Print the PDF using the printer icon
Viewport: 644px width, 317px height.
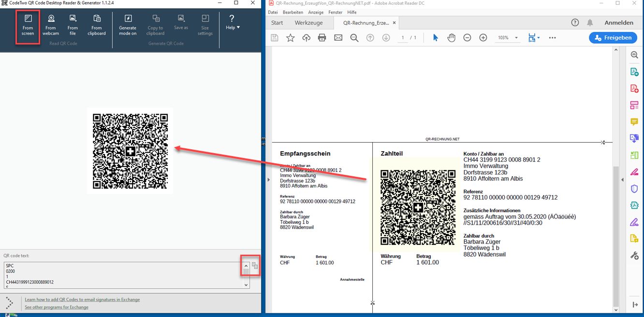pyautogui.click(x=322, y=38)
